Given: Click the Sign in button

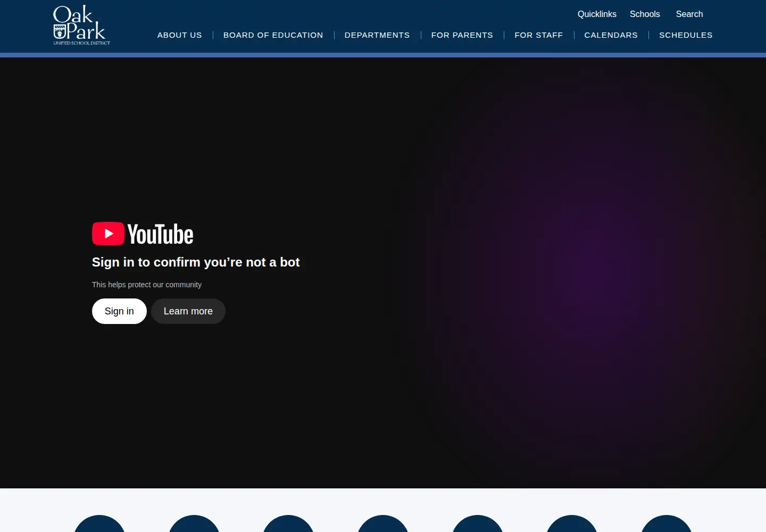Looking at the screenshot, I should pos(119,311).
